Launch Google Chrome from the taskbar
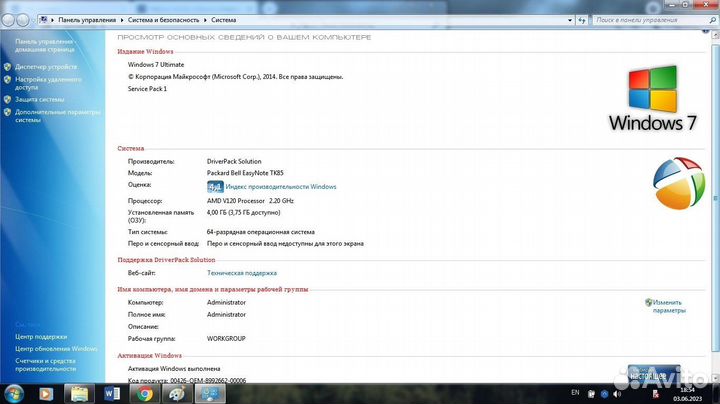 point(145,394)
